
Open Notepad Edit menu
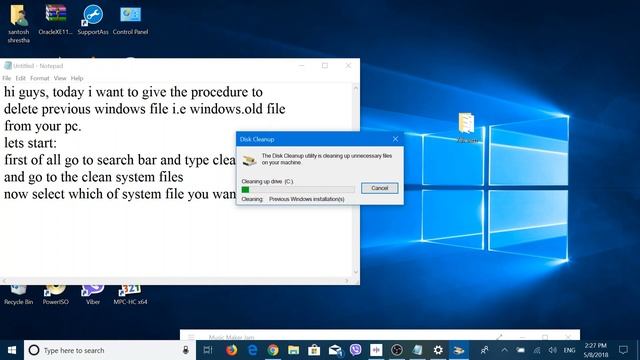[20, 78]
